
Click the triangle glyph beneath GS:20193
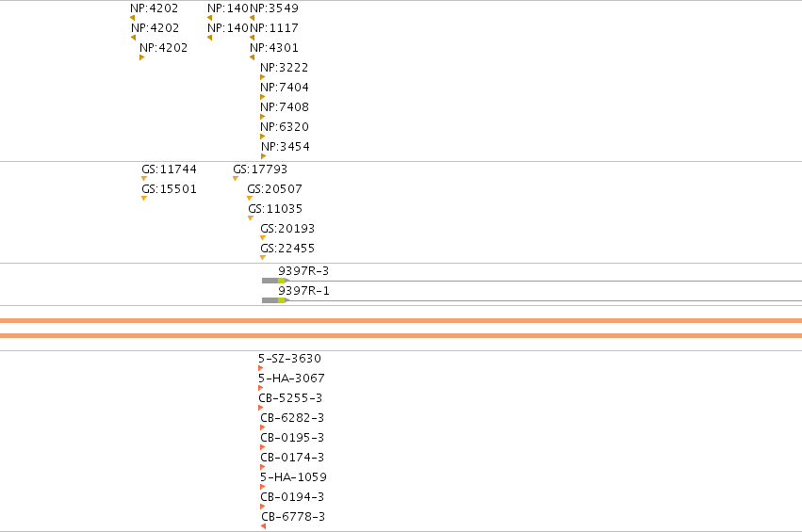(263, 238)
